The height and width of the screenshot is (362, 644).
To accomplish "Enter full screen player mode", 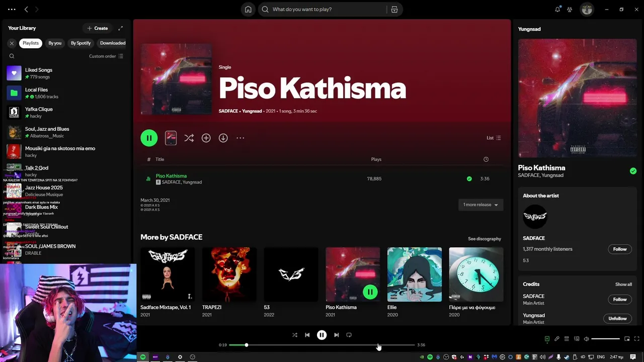I will 636,339.
